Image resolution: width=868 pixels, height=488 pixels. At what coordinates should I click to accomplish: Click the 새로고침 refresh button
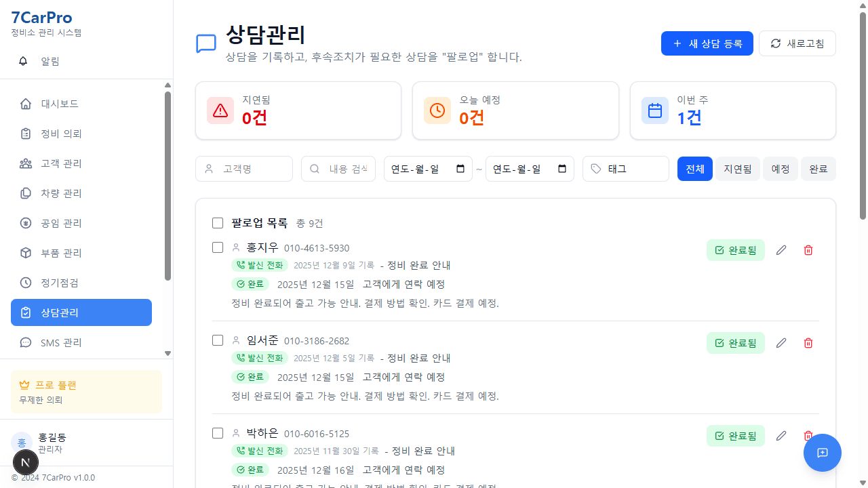[x=797, y=43]
